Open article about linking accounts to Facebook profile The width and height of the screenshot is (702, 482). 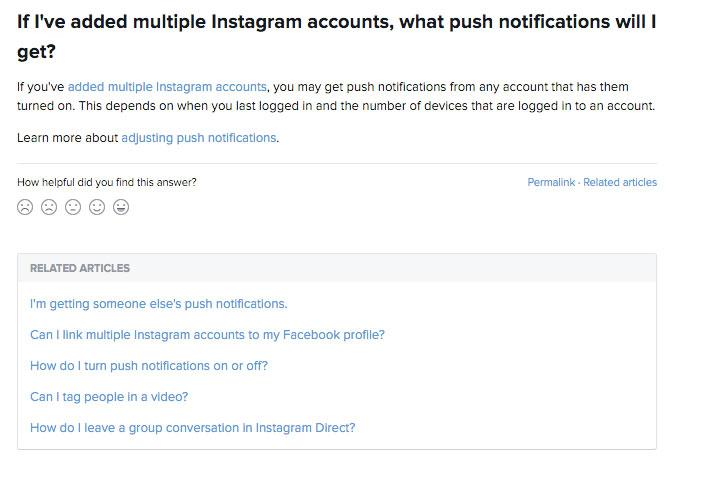click(207, 335)
